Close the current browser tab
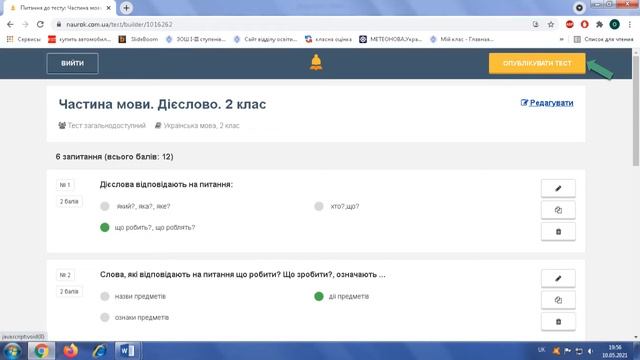This screenshot has width=640, height=360. pyautogui.click(x=109, y=8)
